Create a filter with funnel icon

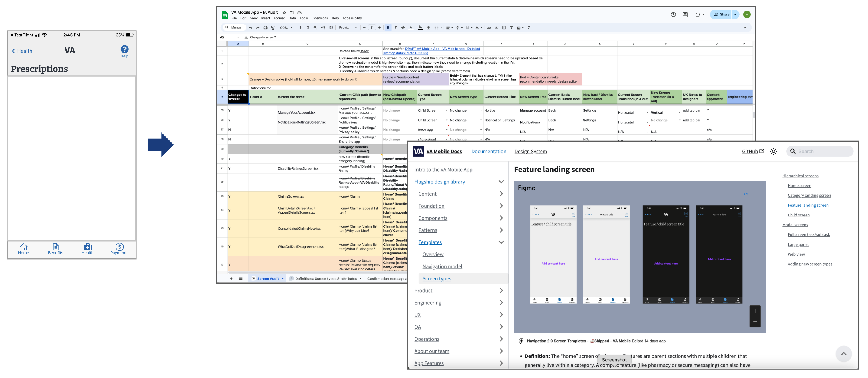[511, 28]
